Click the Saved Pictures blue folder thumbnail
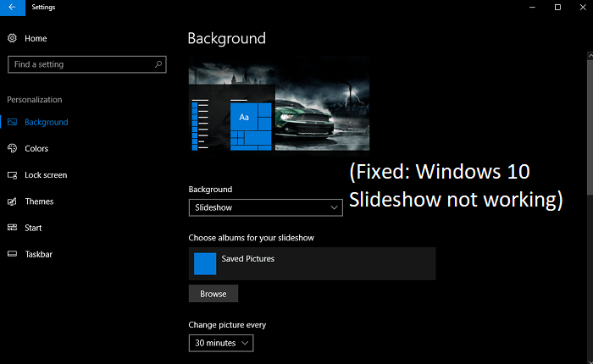The width and height of the screenshot is (593, 364). point(205,263)
